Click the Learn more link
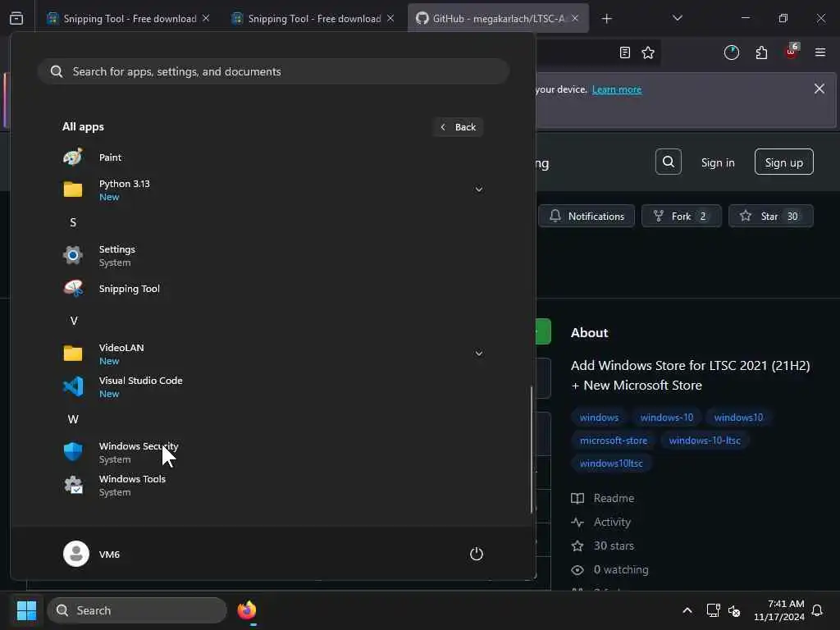Viewport: 840px width, 630px height. 617,89
